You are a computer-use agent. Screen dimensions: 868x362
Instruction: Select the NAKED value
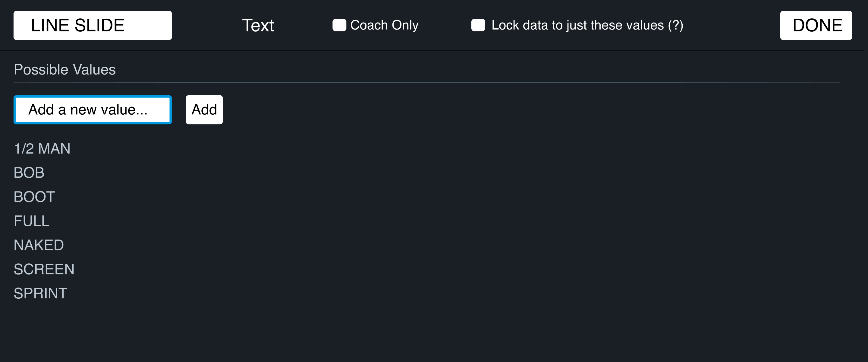pyautogui.click(x=39, y=245)
